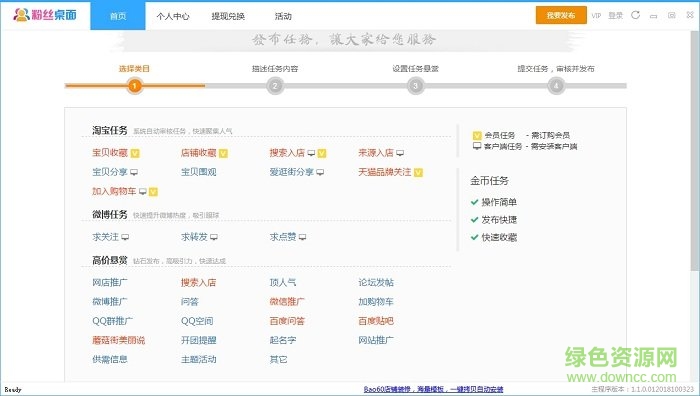
Task: Choose the 主题活动 task
Action: [x=199, y=359]
